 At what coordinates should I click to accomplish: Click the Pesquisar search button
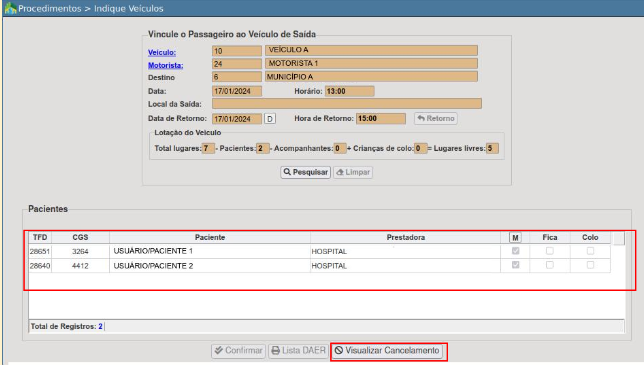(x=306, y=172)
